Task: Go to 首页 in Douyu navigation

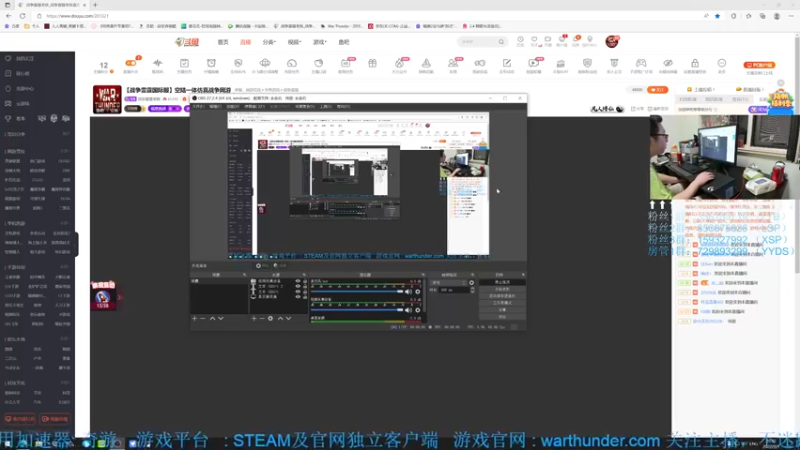Action: pos(223,42)
